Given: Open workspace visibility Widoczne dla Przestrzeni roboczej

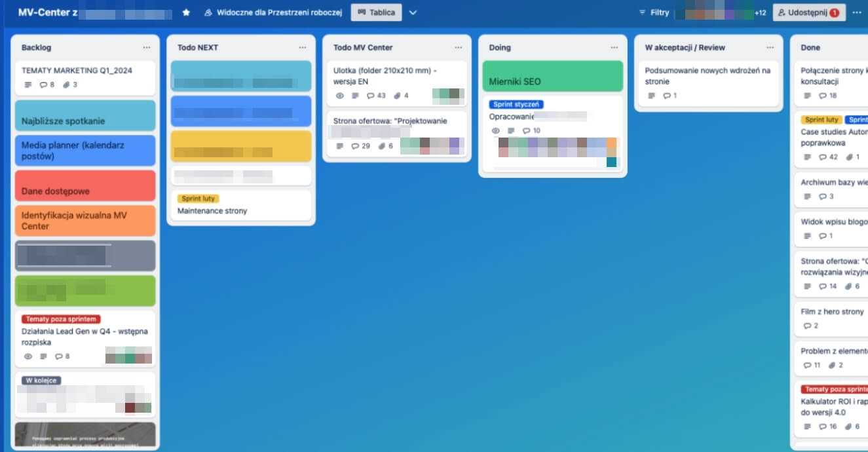Looking at the screenshot, I should (273, 12).
